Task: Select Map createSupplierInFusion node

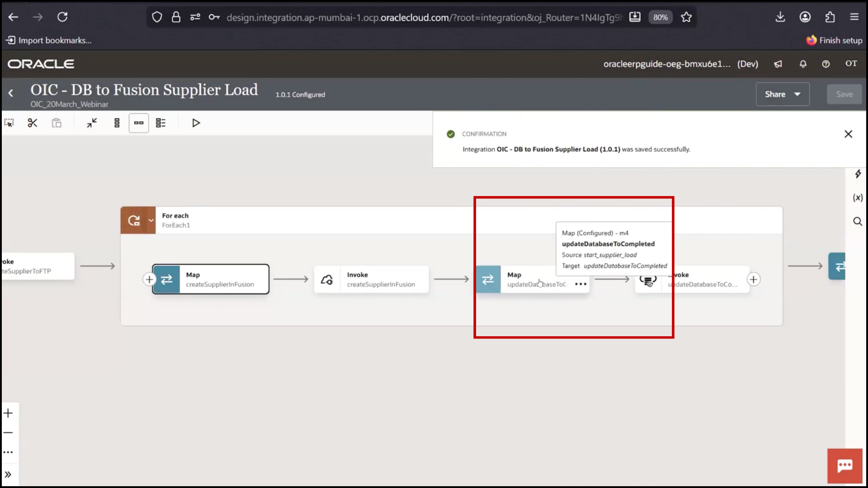Action: pyautogui.click(x=211, y=279)
